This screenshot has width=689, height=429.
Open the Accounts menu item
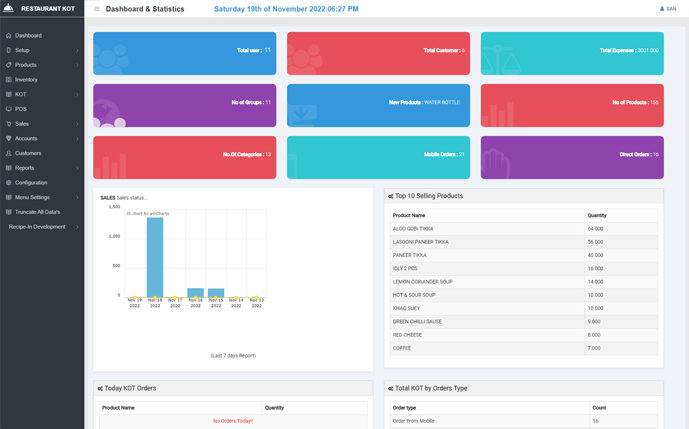pyautogui.click(x=26, y=139)
